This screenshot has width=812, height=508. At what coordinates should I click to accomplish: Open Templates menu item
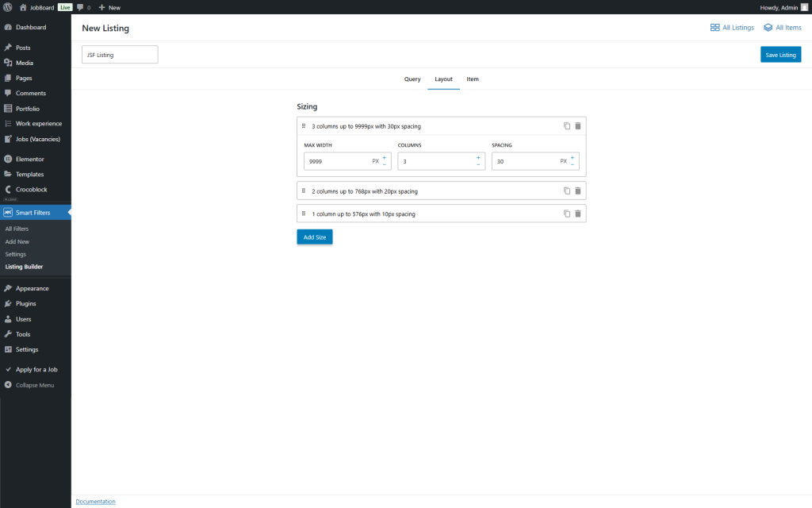(x=35, y=174)
